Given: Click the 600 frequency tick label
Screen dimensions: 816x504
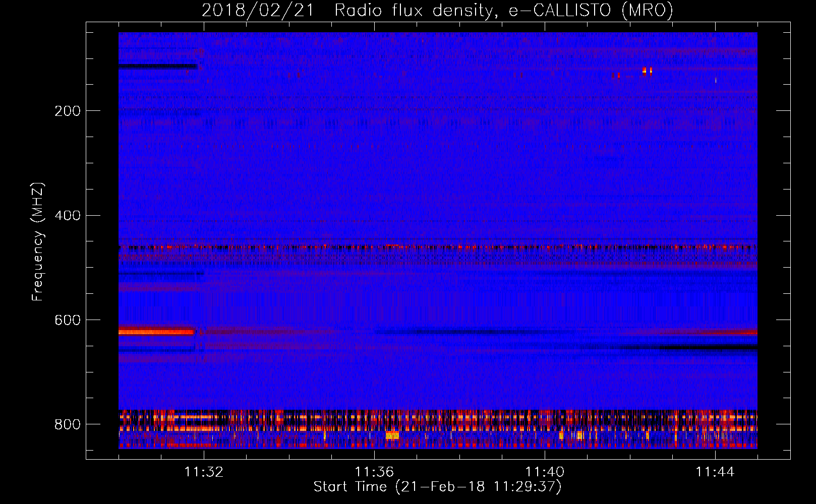Looking at the screenshot, I should click(x=68, y=320).
